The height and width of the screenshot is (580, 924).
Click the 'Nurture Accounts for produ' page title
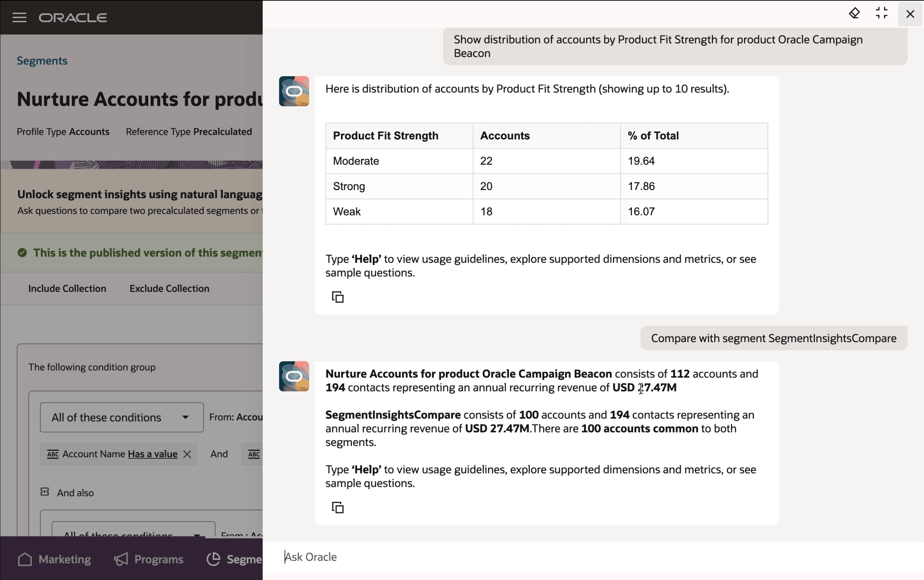140,99
